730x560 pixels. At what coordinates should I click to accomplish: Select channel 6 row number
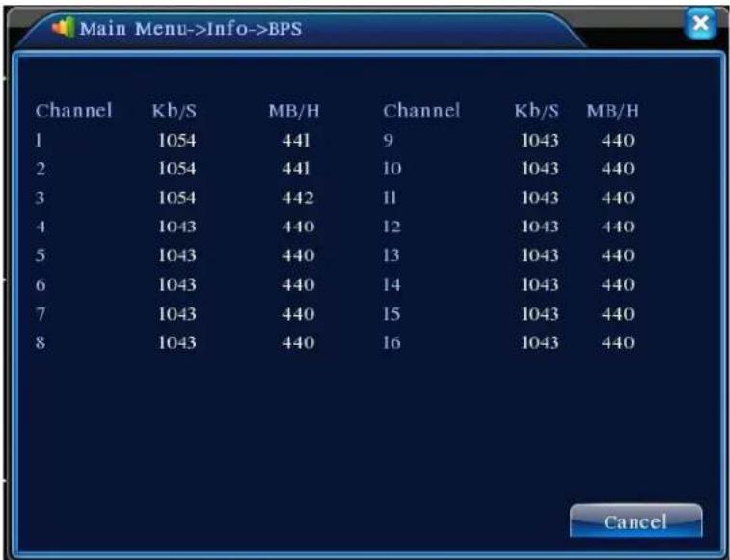pos(41,285)
